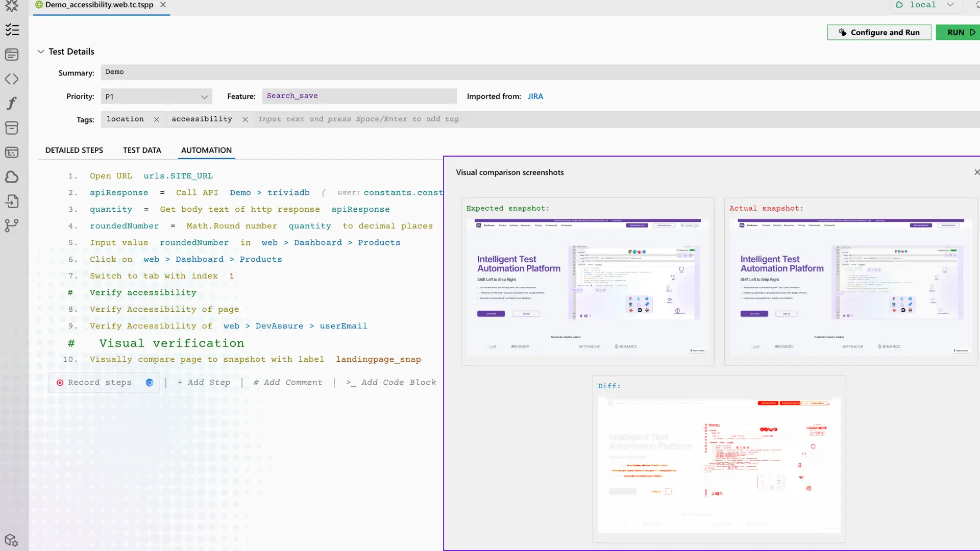This screenshot has width=980, height=551.
Task: Collapse the Test Details section
Action: click(x=41, y=52)
